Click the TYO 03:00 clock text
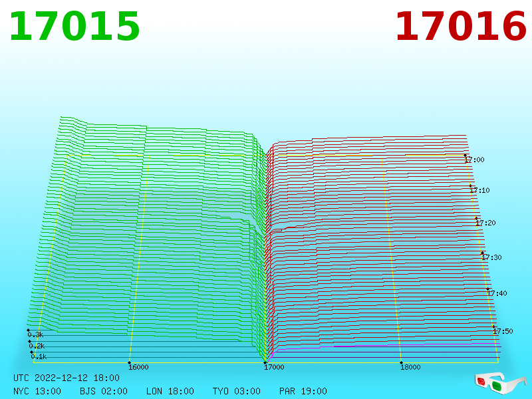 (x=237, y=391)
